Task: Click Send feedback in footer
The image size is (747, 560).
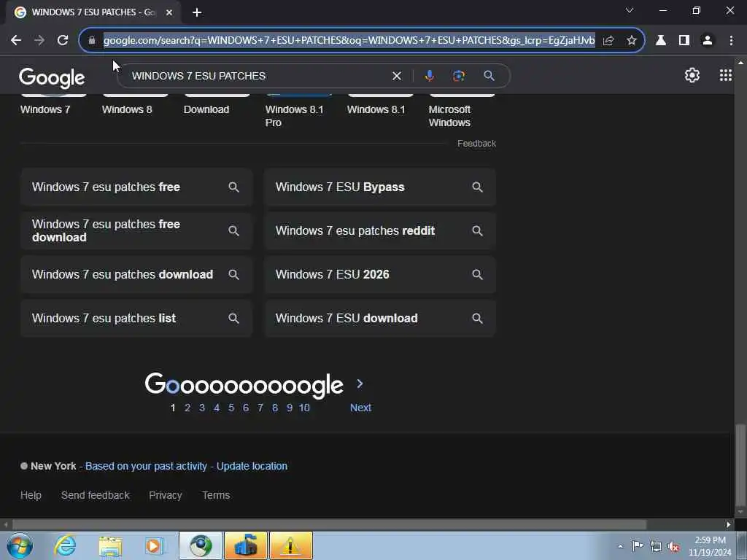Action: (96, 495)
